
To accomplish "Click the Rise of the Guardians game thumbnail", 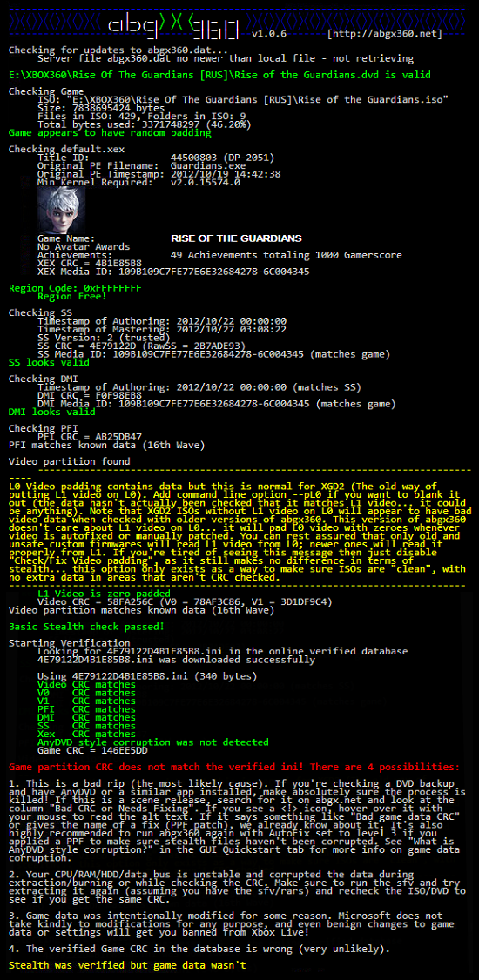I will (x=61, y=210).
